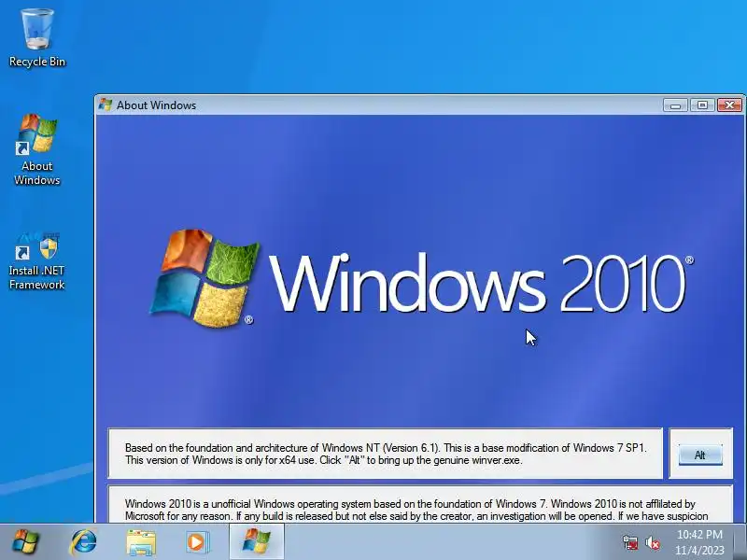
Task: Click the About Windows taskbar button
Action: pyautogui.click(x=257, y=542)
